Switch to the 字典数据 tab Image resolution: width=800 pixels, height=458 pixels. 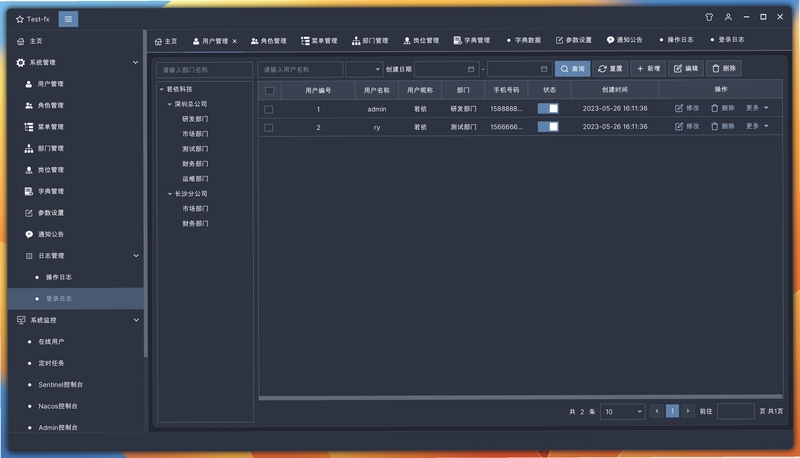point(523,40)
